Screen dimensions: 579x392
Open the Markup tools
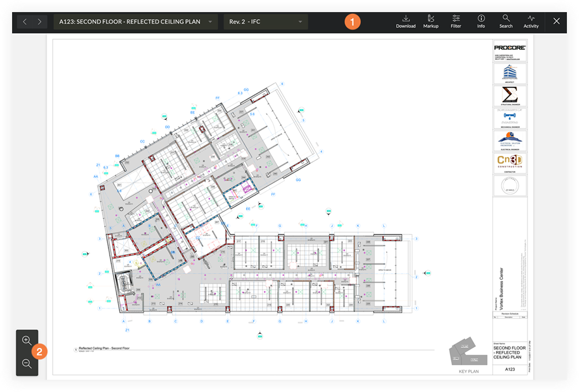point(431,21)
